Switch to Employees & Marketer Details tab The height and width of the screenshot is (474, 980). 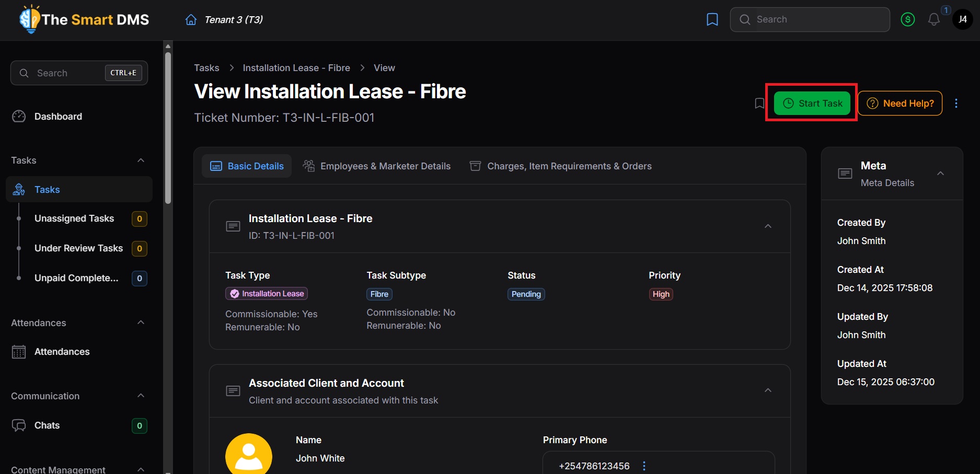pos(377,166)
